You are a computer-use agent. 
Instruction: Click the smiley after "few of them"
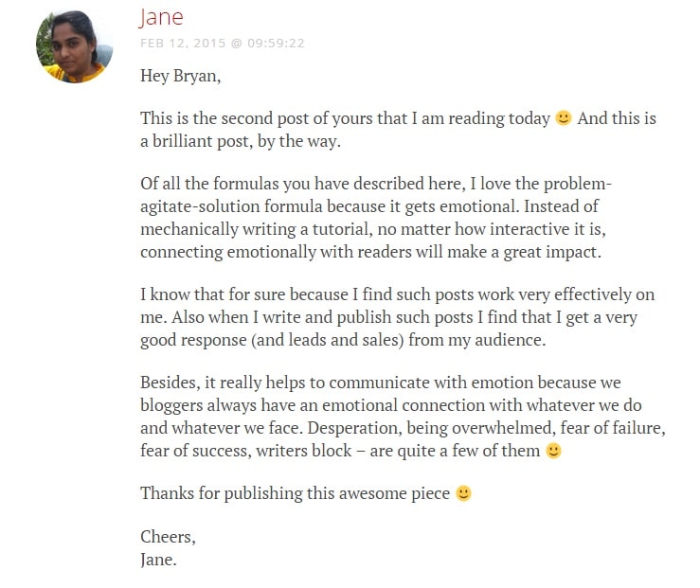tap(553, 451)
